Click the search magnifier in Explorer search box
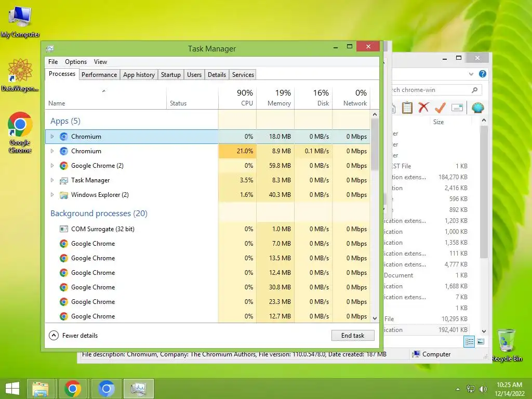The width and height of the screenshot is (532, 399). pos(475,90)
